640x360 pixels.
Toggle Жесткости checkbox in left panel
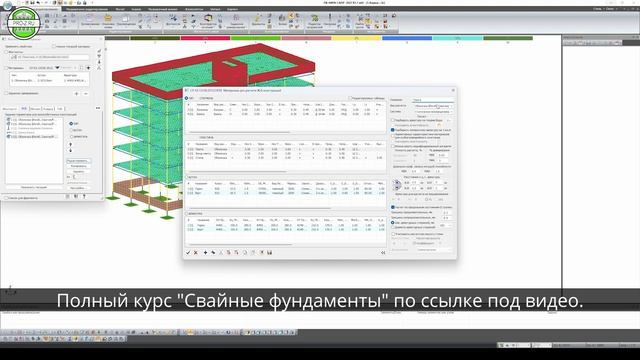tap(6, 52)
